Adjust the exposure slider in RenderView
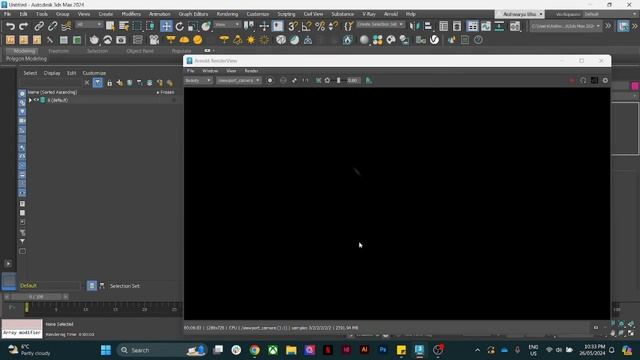Image resolution: width=640 pixels, height=360 pixels. point(338,80)
